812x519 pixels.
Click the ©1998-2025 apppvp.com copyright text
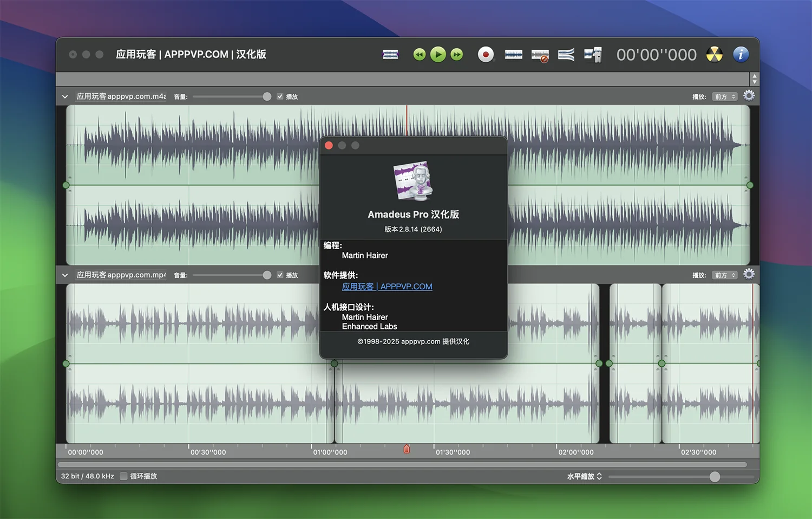[x=414, y=341]
